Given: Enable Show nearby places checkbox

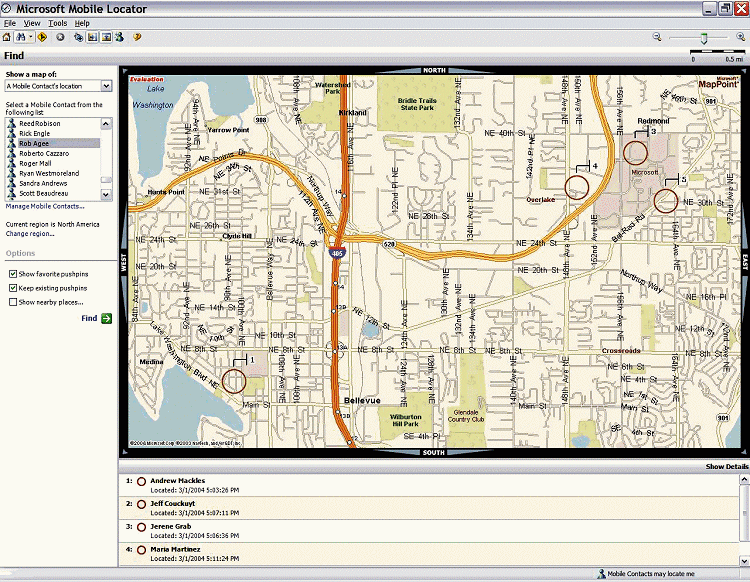Looking at the screenshot, I should (x=13, y=302).
